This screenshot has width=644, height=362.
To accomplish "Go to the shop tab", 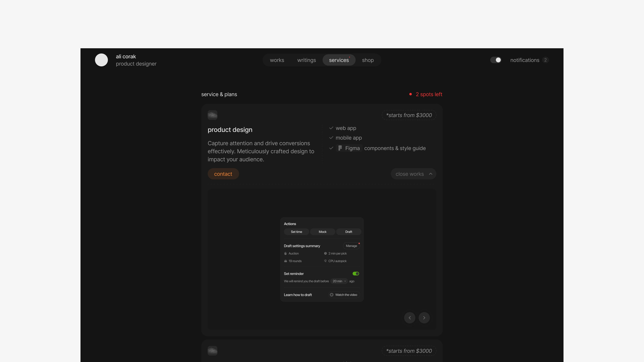I will click(x=368, y=60).
